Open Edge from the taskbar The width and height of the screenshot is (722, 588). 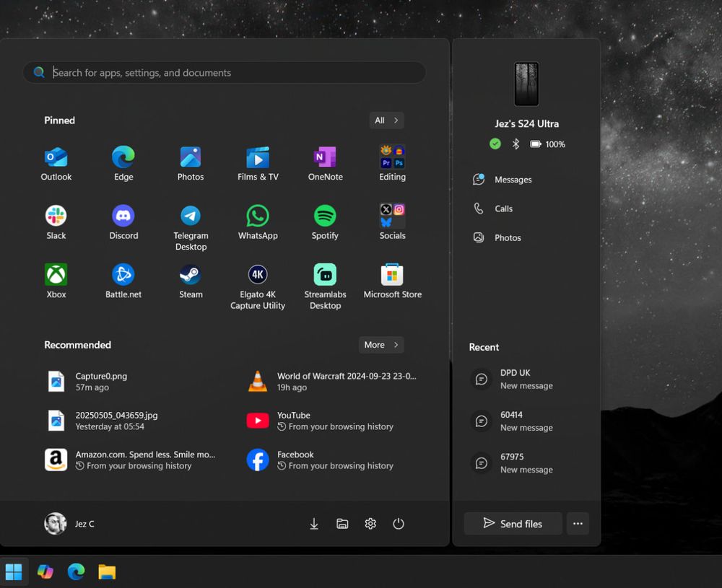(76, 572)
